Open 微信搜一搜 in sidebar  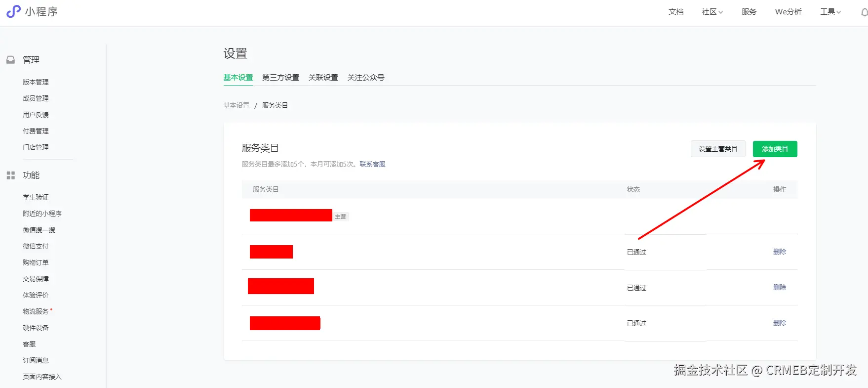39,230
